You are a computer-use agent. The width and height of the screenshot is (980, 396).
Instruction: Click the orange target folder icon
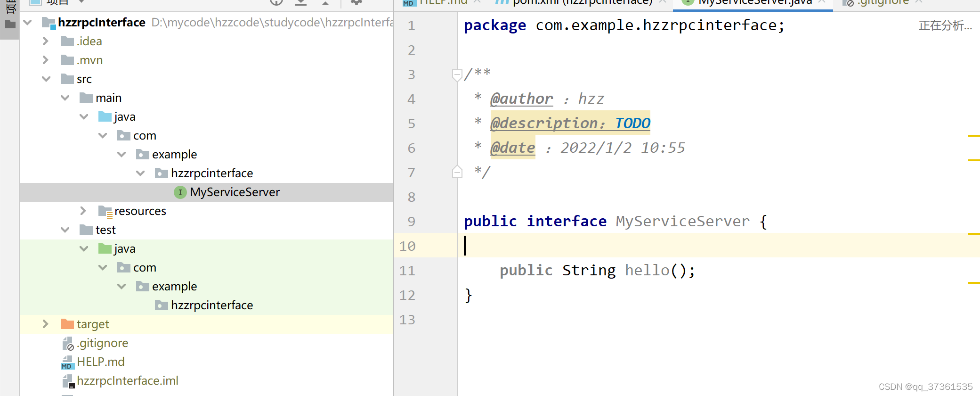click(67, 324)
